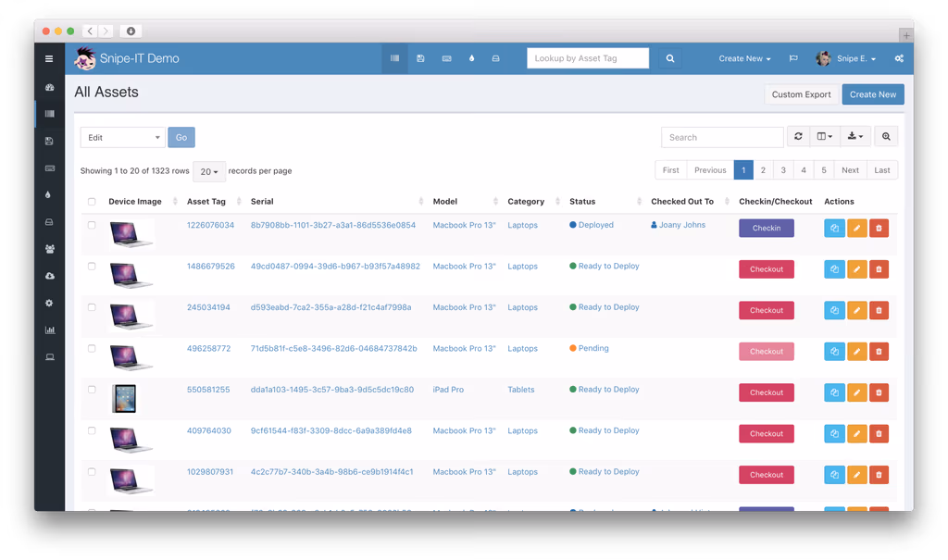Image resolution: width=948 pixels, height=560 pixels.
Task: Click the Lookup by Asset Tag field
Action: pos(588,58)
